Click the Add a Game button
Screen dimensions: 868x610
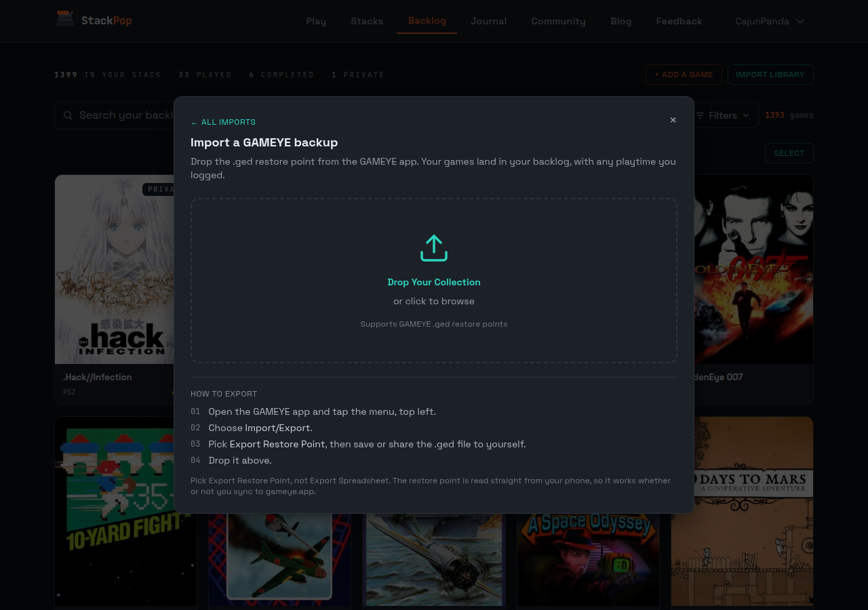pos(684,75)
